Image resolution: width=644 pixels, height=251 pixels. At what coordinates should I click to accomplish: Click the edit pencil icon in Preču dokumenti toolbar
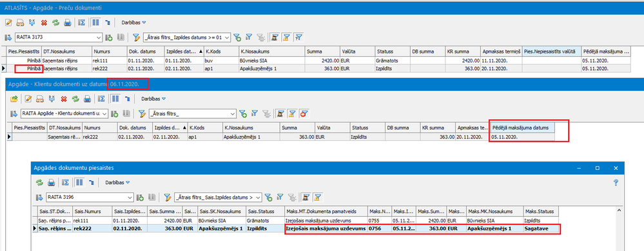pyautogui.click(x=8, y=23)
